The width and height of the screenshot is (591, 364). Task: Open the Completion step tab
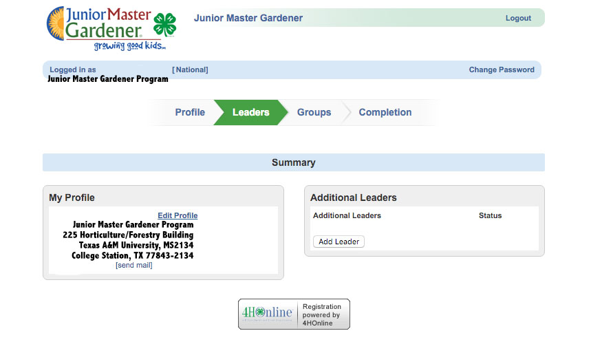point(385,112)
